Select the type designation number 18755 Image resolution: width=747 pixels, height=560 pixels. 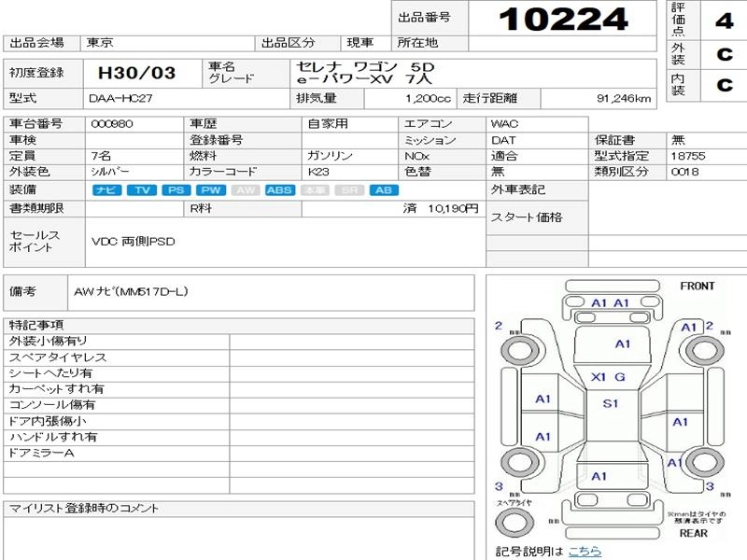688,156
